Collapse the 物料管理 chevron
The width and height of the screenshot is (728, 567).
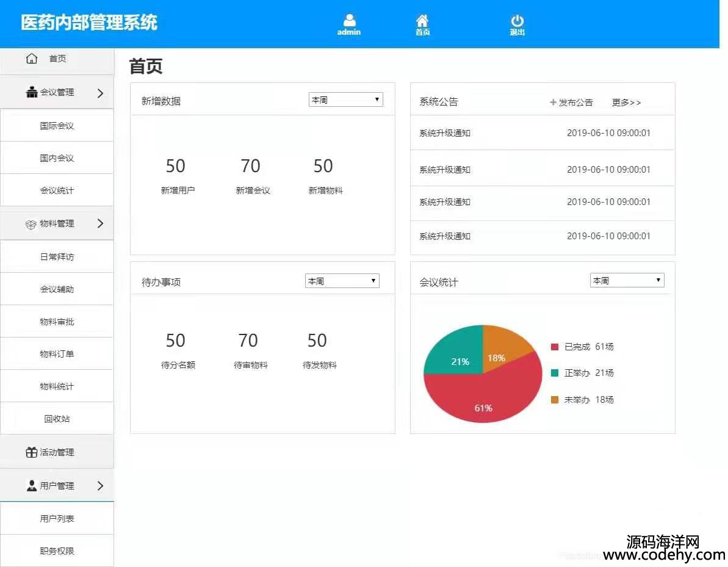point(100,223)
